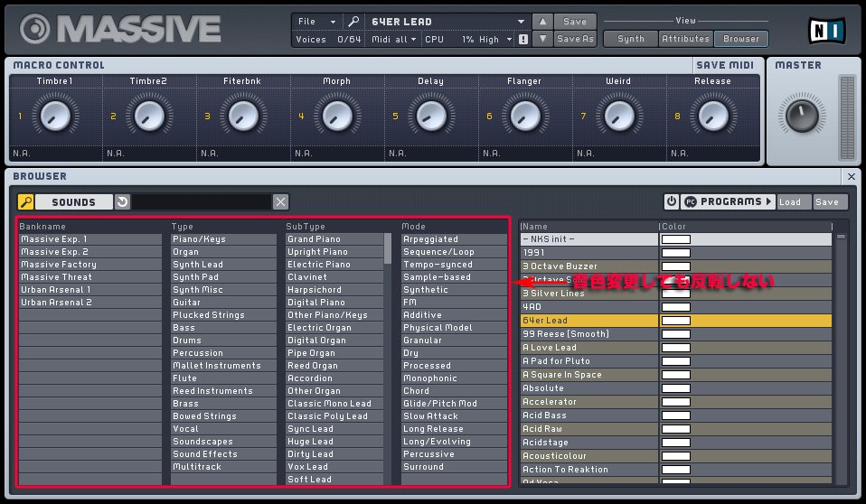Click the SubType column scrollbar
866x504 pixels.
(388, 248)
